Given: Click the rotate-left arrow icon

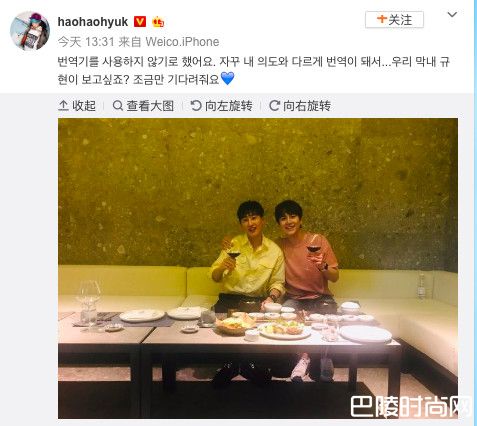Looking at the screenshot, I should tap(196, 106).
